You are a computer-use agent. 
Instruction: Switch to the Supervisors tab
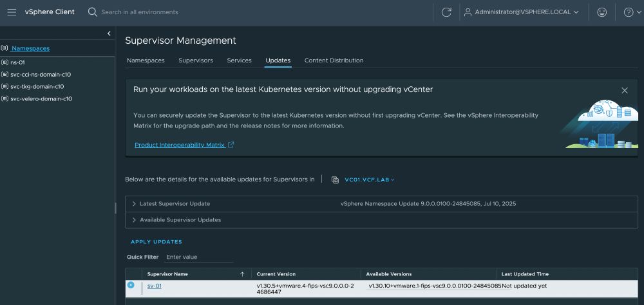(196, 60)
